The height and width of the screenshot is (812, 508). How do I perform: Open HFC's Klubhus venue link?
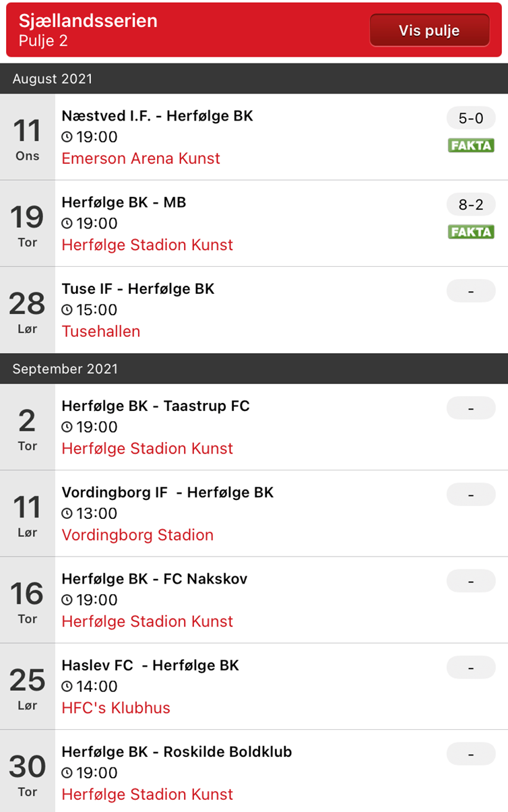[116, 708]
